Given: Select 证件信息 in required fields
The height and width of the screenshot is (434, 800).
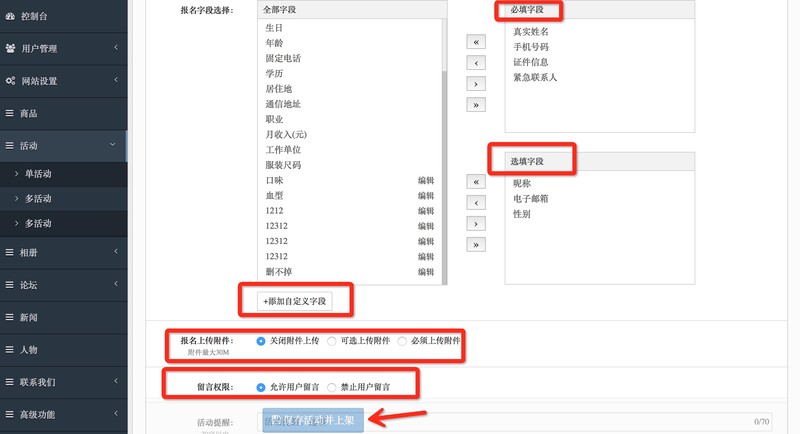Looking at the screenshot, I should point(531,62).
